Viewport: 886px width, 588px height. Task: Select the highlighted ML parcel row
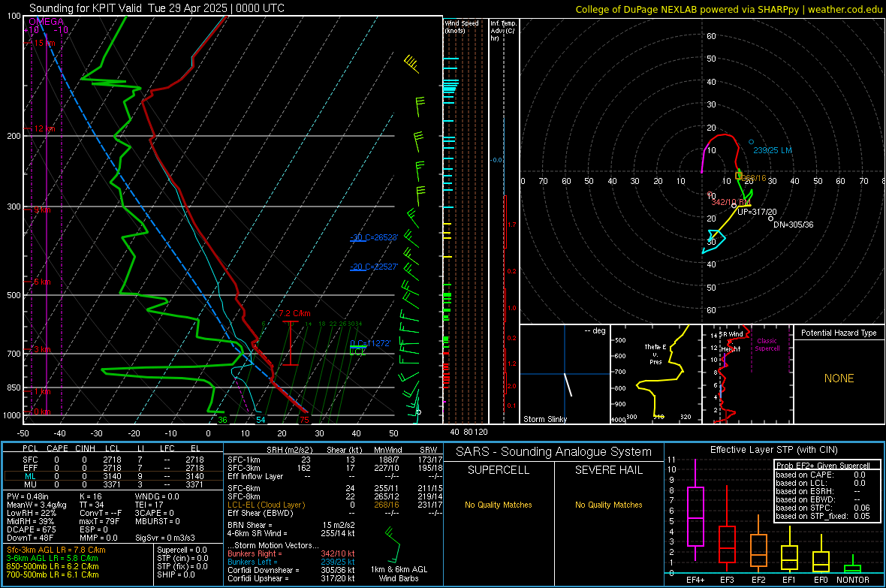[x=113, y=476]
